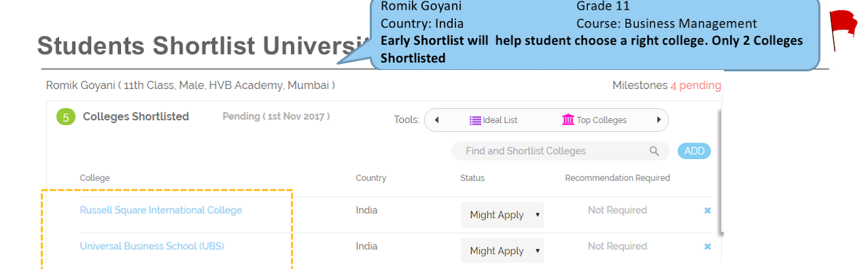Screen dimensions: 868x269
Task: Remove Universal Business School row
Action: [707, 247]
